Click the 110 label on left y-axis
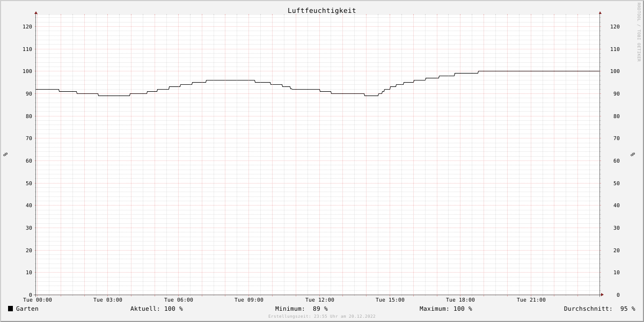This screenshot has height=322, width=644. (x=27, y=49)
